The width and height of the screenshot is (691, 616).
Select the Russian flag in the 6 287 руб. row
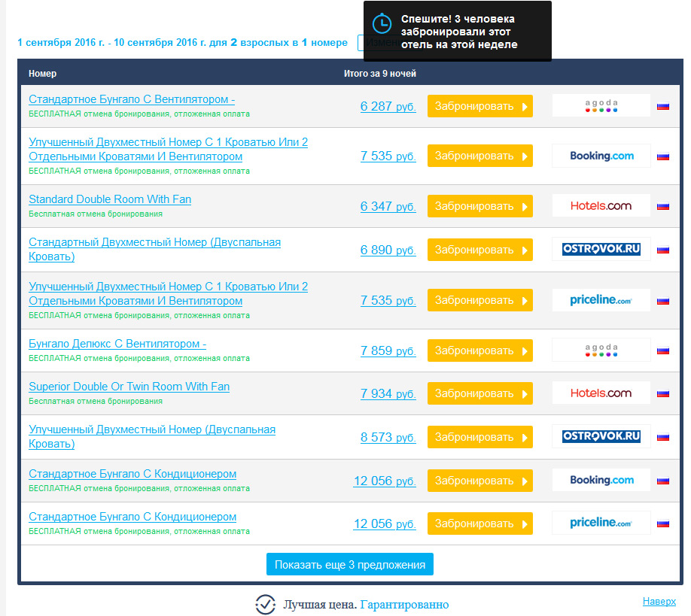click(x=663, y=106)
